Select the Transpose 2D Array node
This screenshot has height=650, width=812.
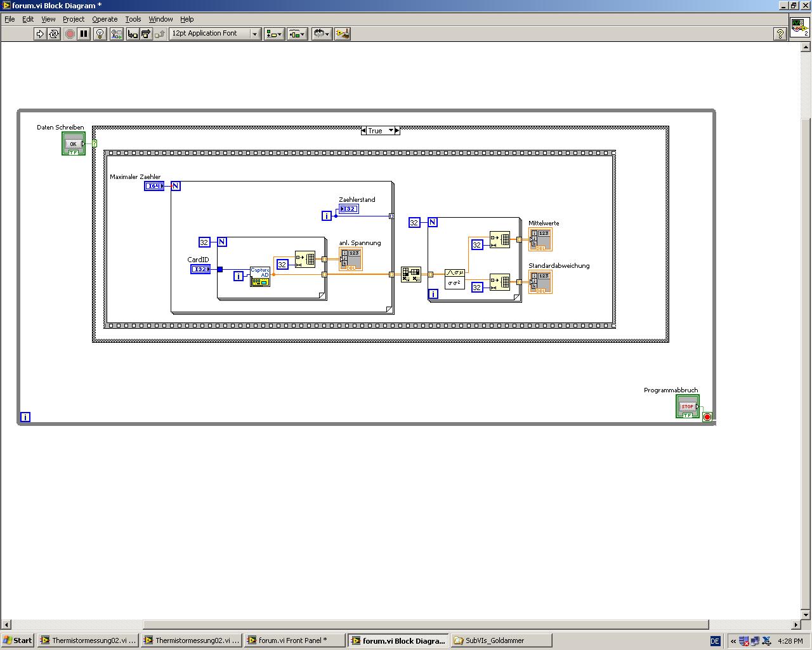click(x=411, y=275)
